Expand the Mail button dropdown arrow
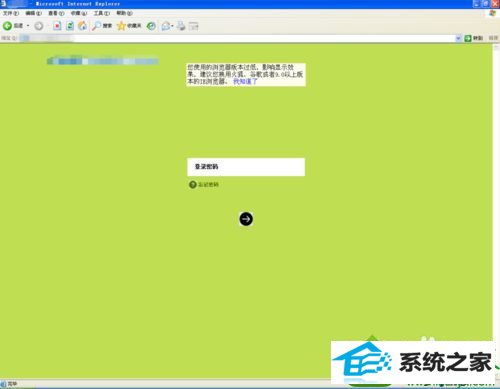This screenshot has width=500, height=389. coord(172,26)
